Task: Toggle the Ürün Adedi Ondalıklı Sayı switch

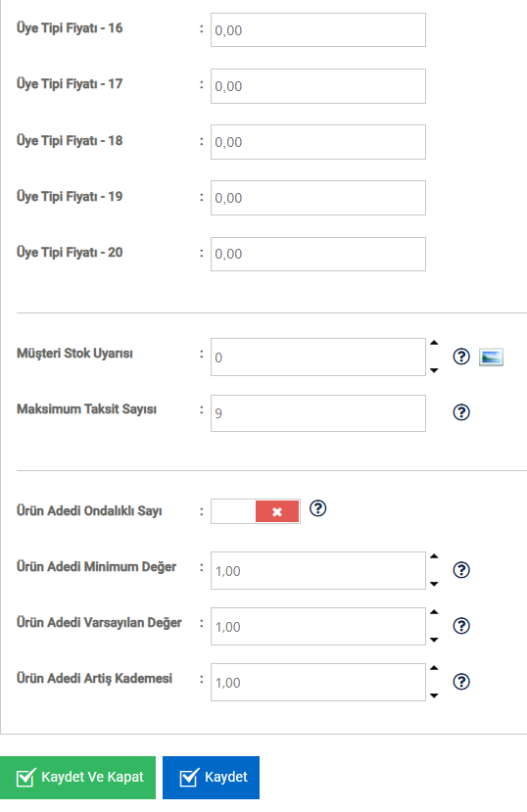Action: point(256,511)
